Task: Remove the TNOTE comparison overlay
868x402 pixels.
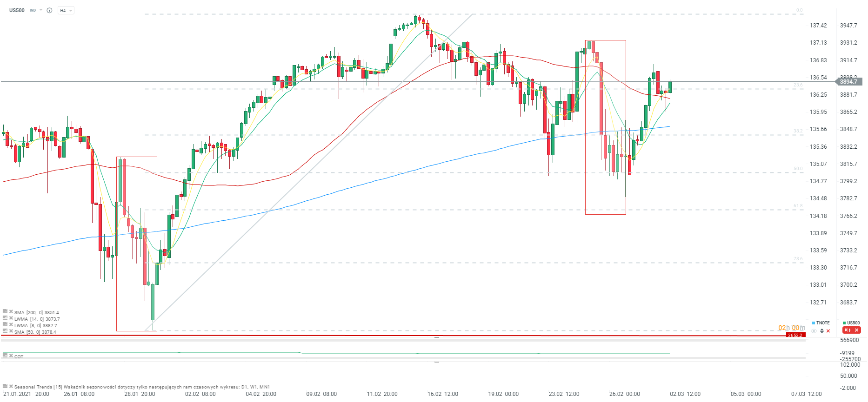Action: (828, 331)
